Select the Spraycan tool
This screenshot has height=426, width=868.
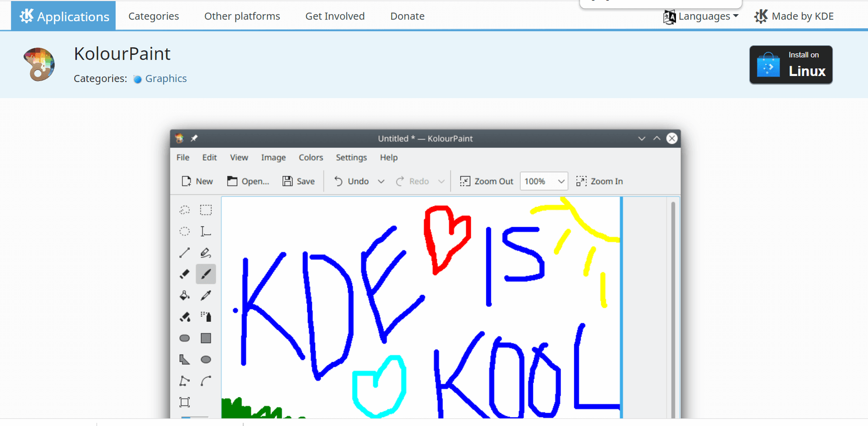pyautogui.click(x=206, y=317)
